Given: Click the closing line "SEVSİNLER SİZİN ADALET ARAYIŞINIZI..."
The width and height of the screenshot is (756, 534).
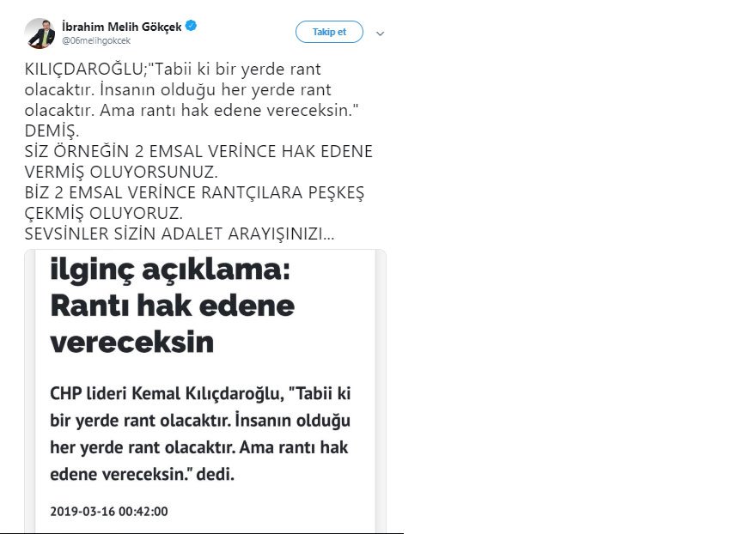Looking at the screenshot, I should [x=180, y=234].
